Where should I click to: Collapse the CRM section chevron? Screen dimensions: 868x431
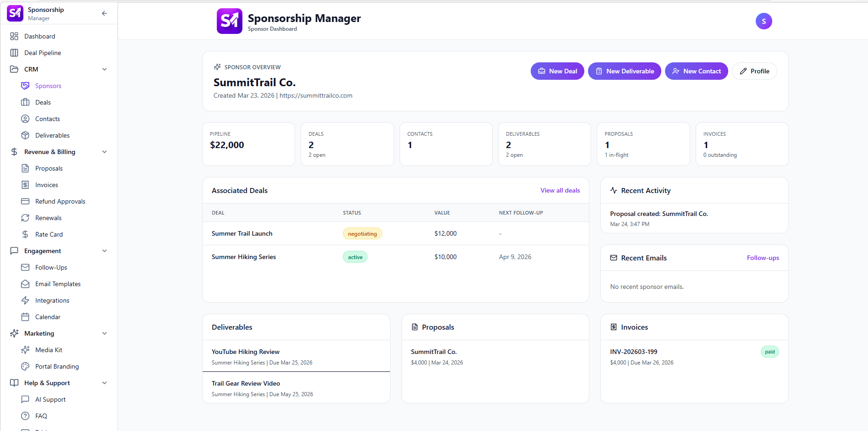pos(104,69)
